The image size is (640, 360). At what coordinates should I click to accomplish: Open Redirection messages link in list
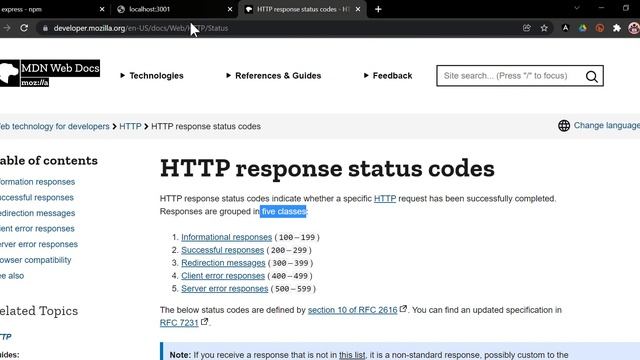(x=223, y=263)
